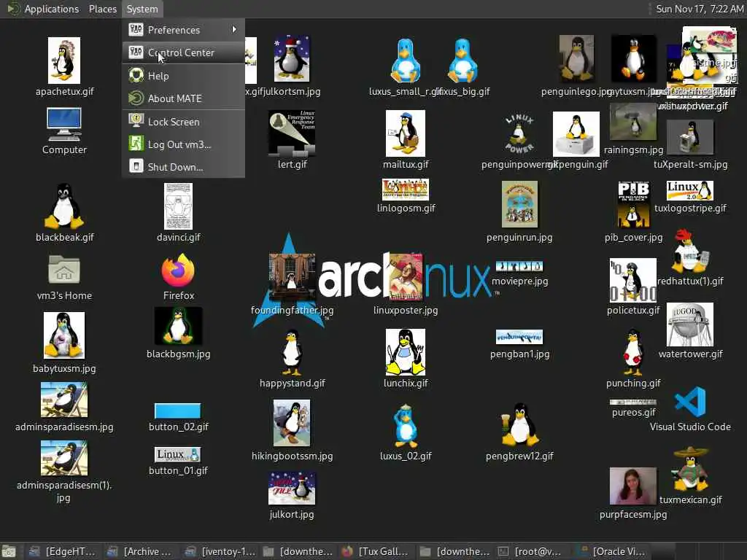Open Control Center from System menu

click(183, 52)
